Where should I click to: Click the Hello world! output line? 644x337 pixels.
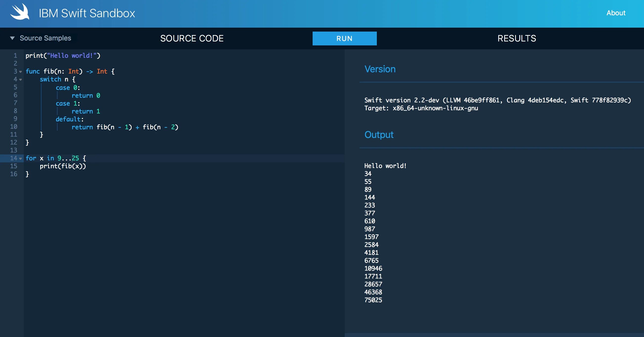tap(385, 166)
